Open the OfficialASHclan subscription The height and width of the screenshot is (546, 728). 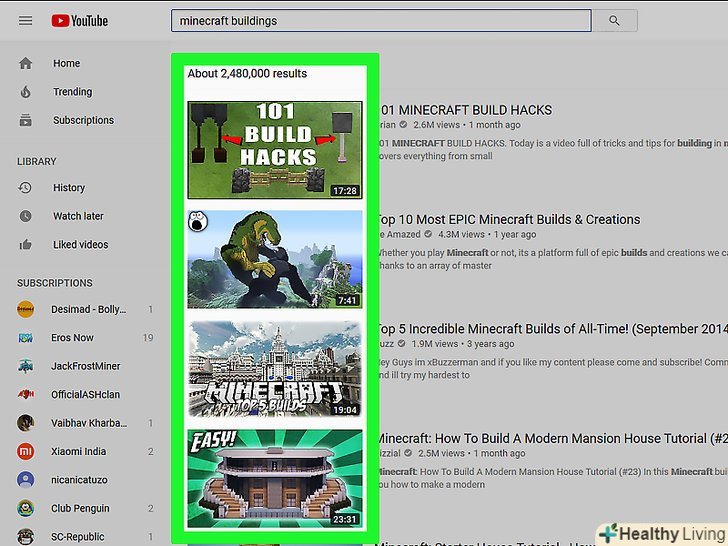(84, 394)
